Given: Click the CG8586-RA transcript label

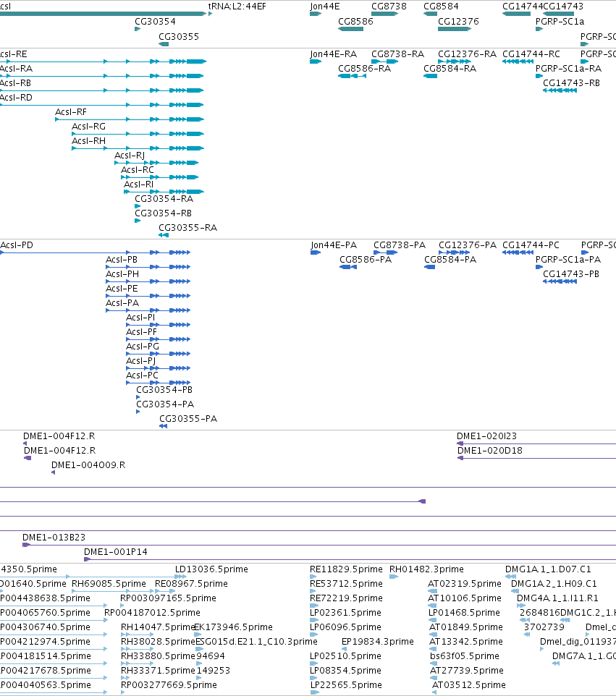Looking at the screenshot, I should click(x=364, y=69).
